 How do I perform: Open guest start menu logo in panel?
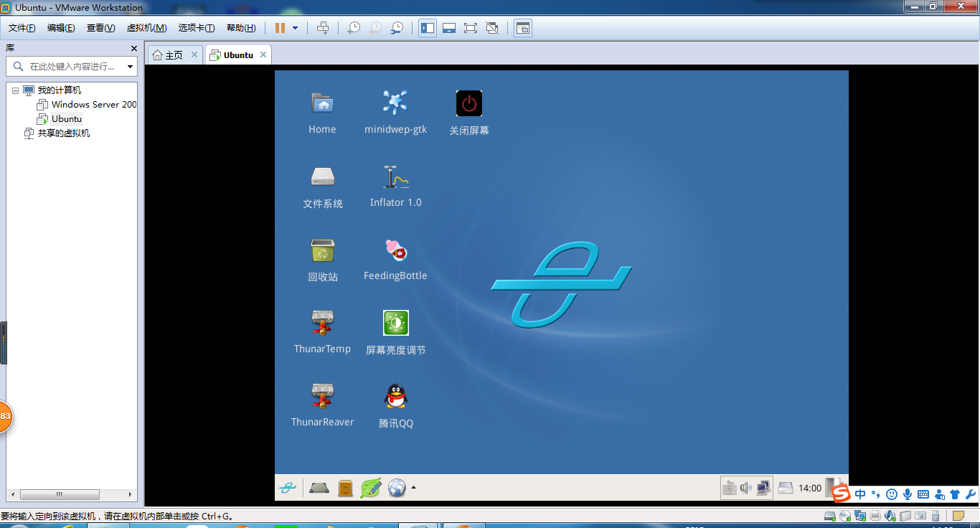[x=288, y=489]
